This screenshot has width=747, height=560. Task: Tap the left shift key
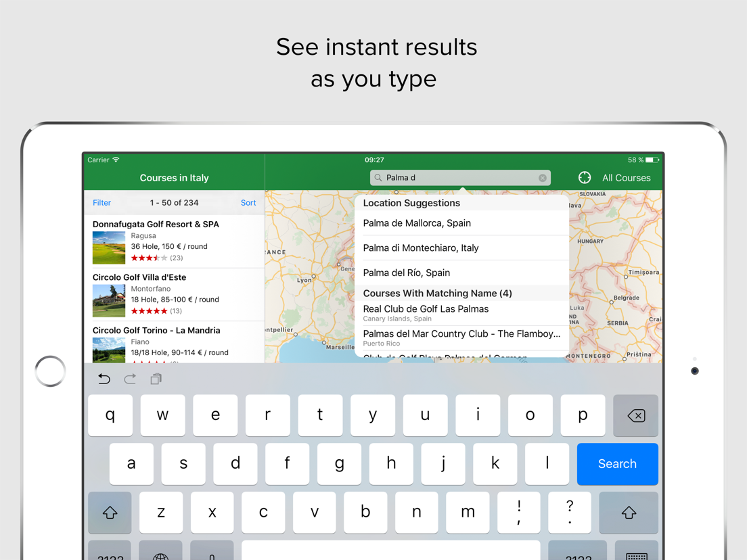point(110,513)
